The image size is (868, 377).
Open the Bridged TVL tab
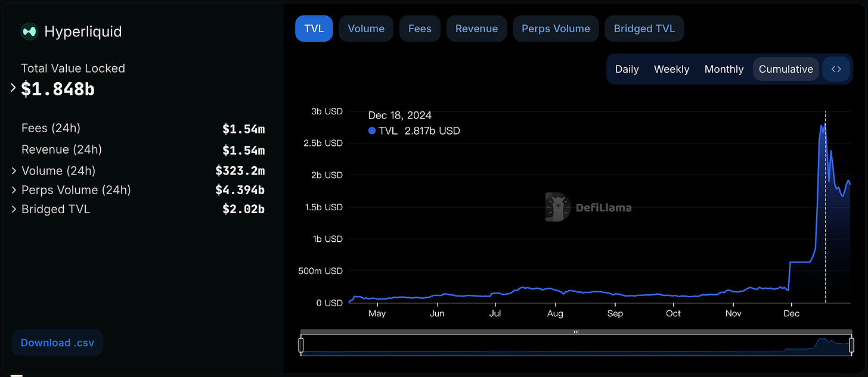pos(644,28)
